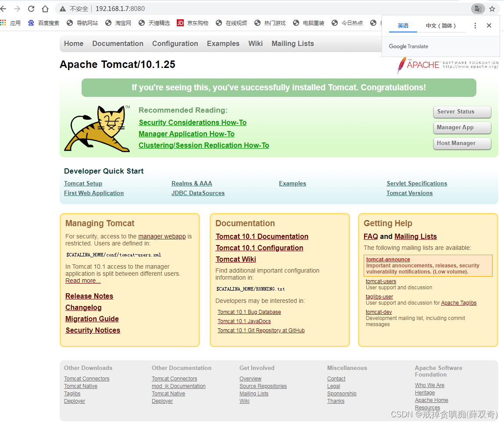Screen dimensions: 504x423
Task: Open the Google Translate icon in address bar
Action: (x=478, y=9)
